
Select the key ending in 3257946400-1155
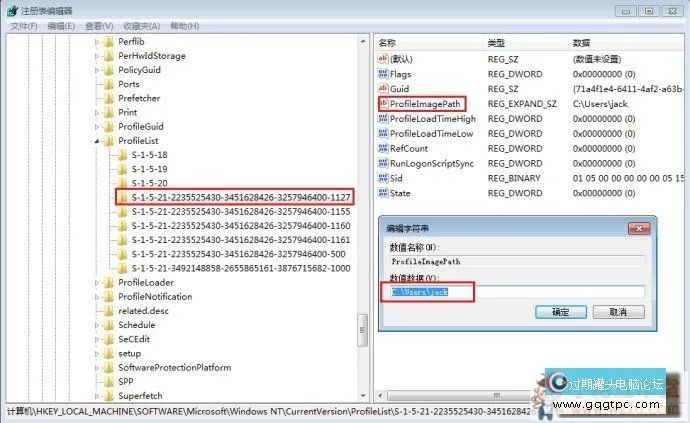[241, 212]
